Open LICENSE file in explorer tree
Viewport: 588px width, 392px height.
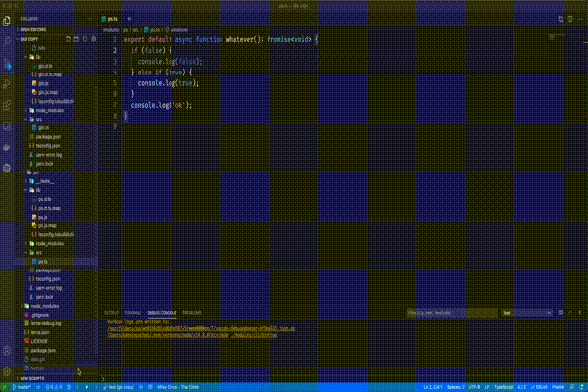40,341
